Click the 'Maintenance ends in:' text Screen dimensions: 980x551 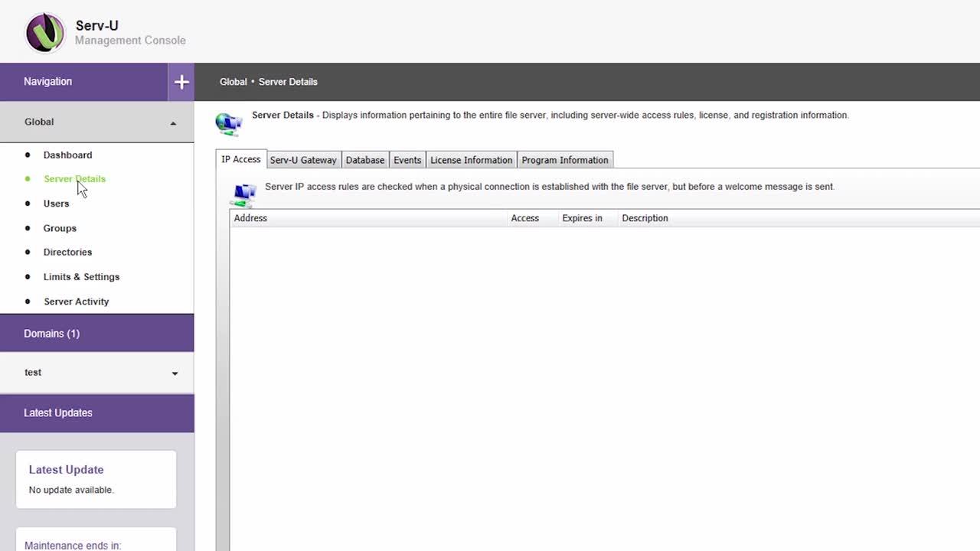[73, 546]
